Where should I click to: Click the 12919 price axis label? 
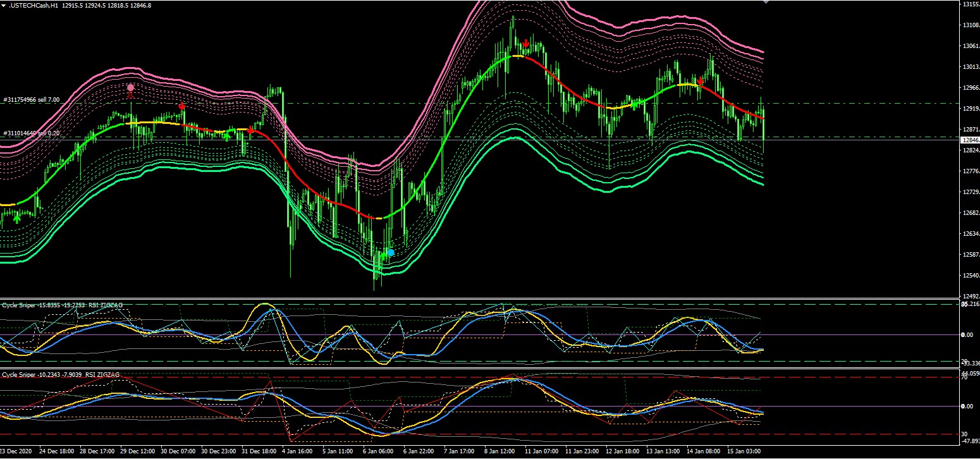971,109
